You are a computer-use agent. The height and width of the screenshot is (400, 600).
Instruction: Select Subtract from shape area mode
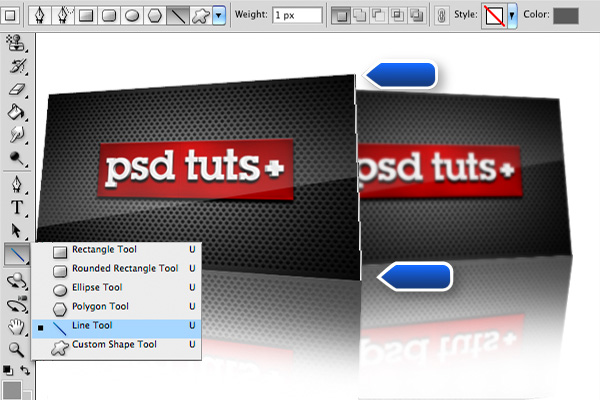(x=378, y=16)
